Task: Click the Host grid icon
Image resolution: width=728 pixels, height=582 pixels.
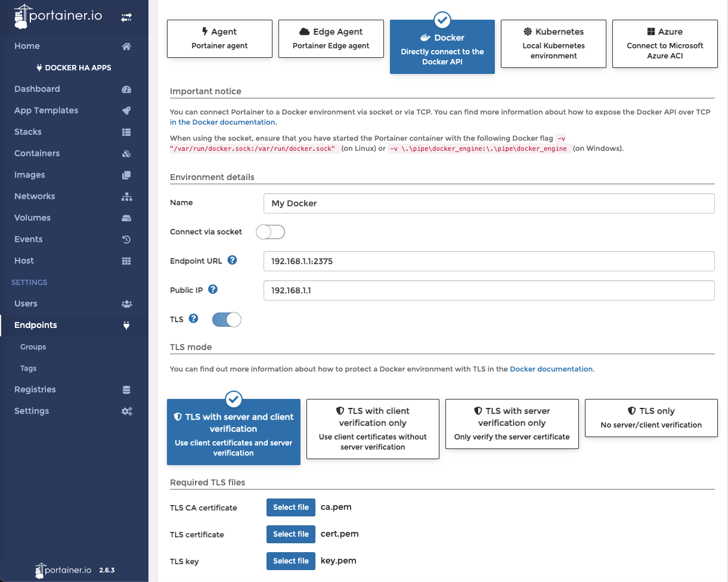Action: [x=126, y=261]
